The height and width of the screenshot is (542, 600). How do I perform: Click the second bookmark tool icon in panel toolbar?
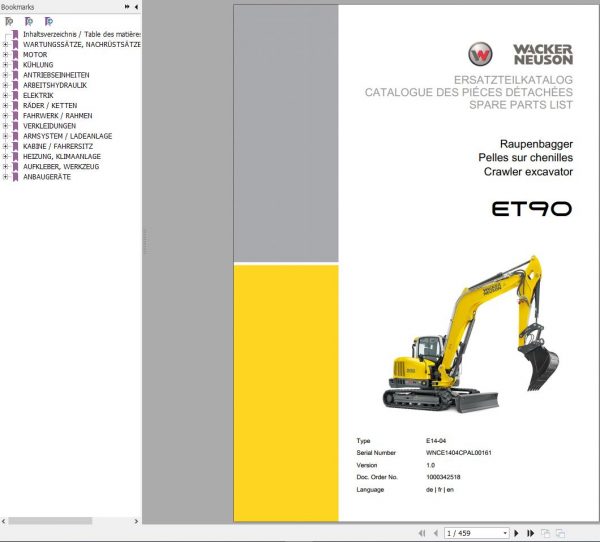[29, 21]
